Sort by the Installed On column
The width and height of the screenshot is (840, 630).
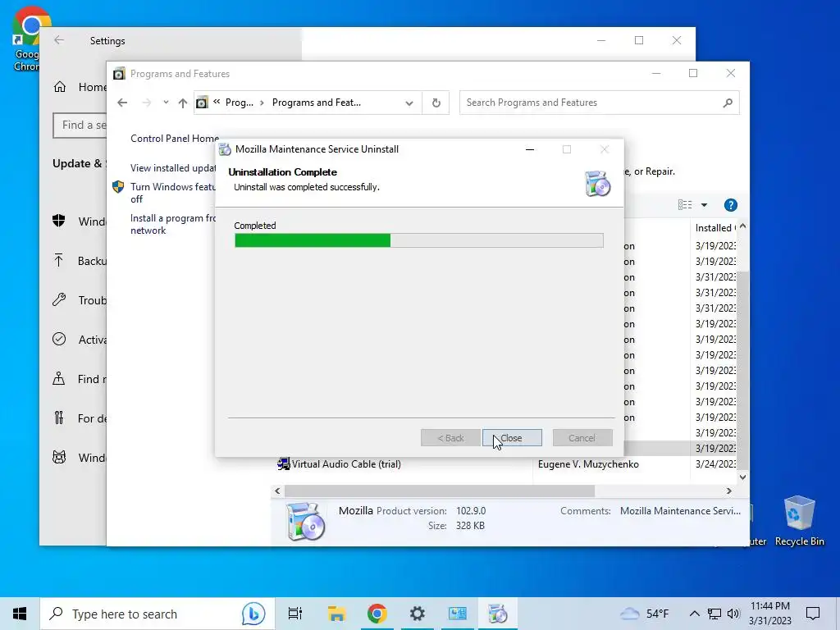point(715,228)
